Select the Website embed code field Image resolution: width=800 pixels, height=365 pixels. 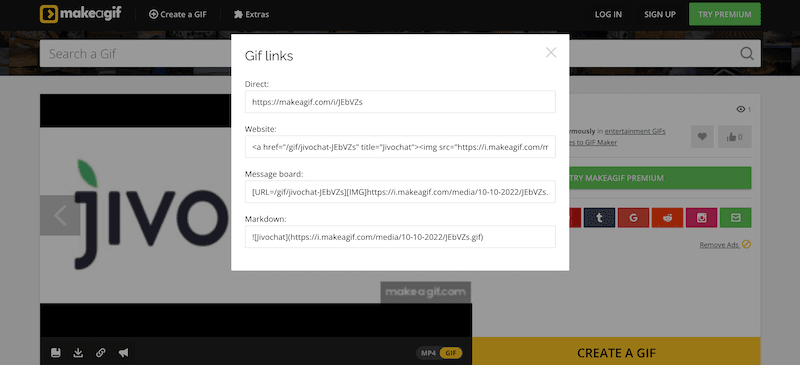[x=400, y=147]
